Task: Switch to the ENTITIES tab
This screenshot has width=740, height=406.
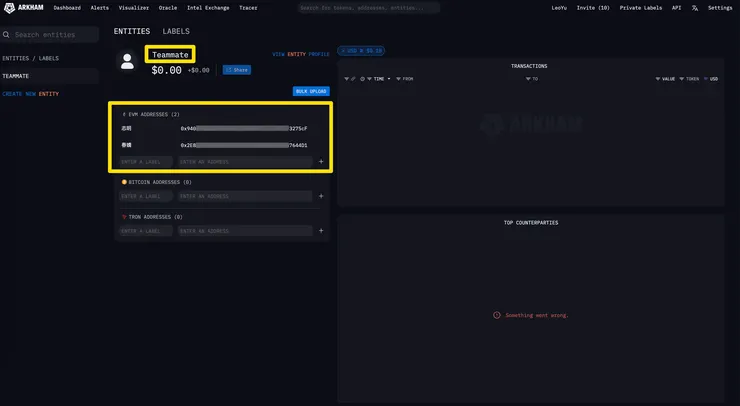Action: (132, 31)
